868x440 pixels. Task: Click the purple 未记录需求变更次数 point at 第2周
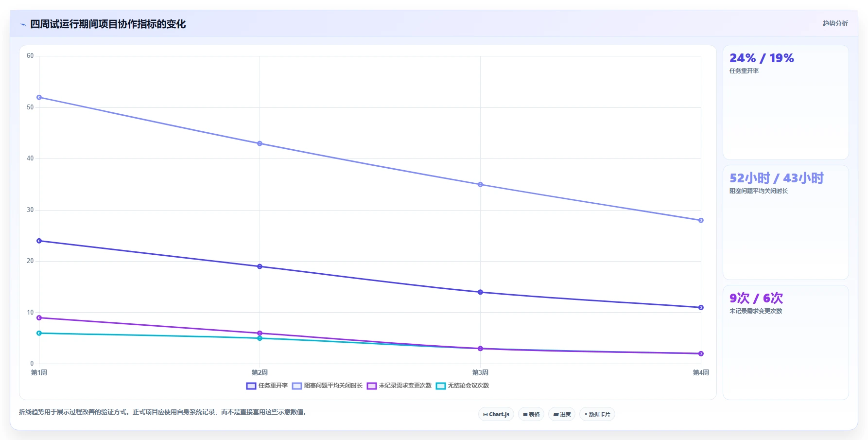260,333
